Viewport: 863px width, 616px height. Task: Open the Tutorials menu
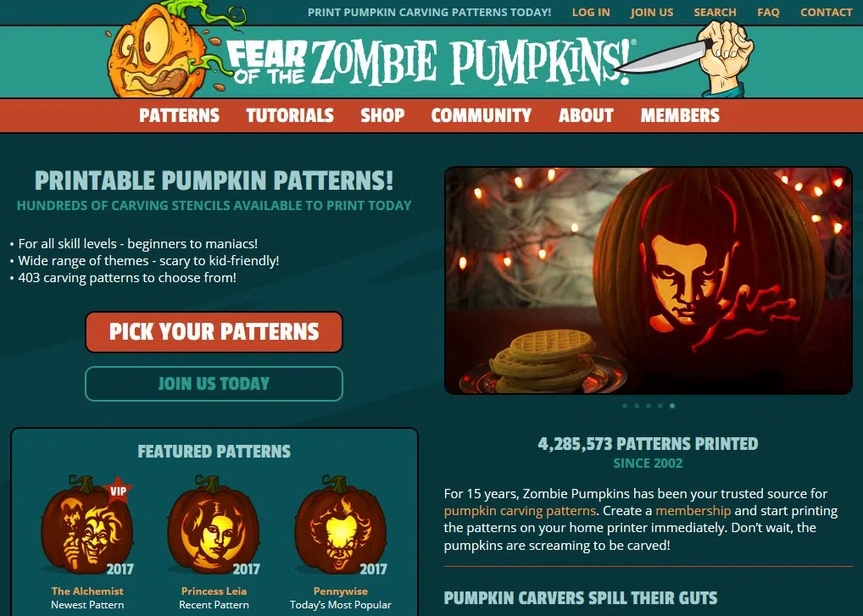[x=290, y=115]
